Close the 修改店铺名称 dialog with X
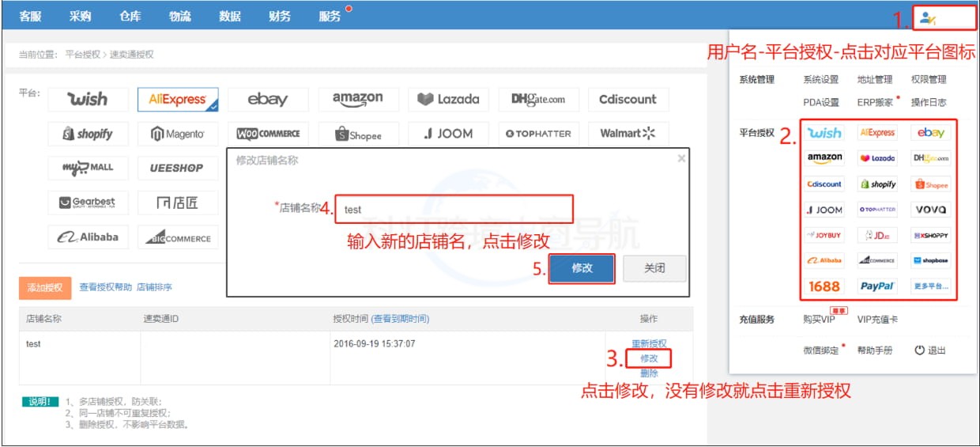Viewport: 980px width, 447px height. point(681,159)
